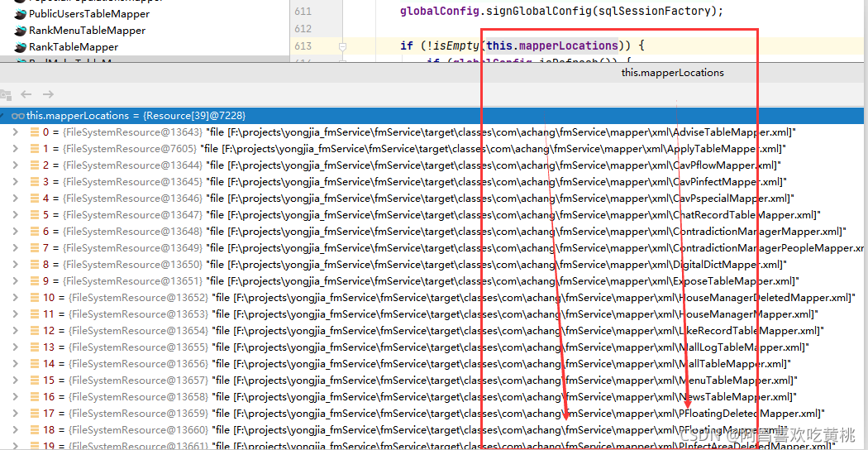Expand element 3 CavPinfectMapper.xml
This screenshot has height=450, width=868.
16,182
